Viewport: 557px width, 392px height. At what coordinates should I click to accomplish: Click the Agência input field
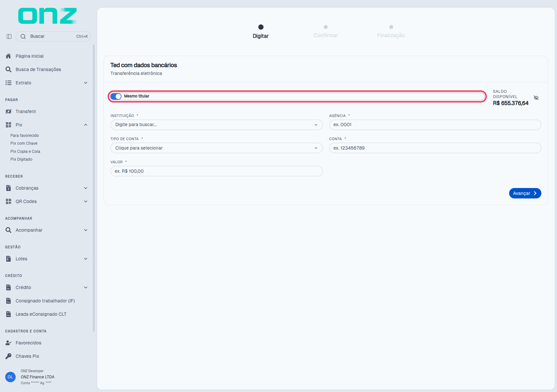435,125
